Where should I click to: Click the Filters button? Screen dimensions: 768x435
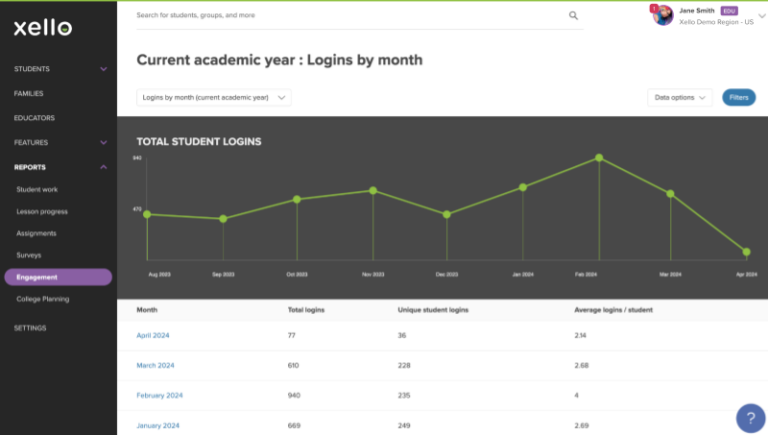tap(738, 98)
